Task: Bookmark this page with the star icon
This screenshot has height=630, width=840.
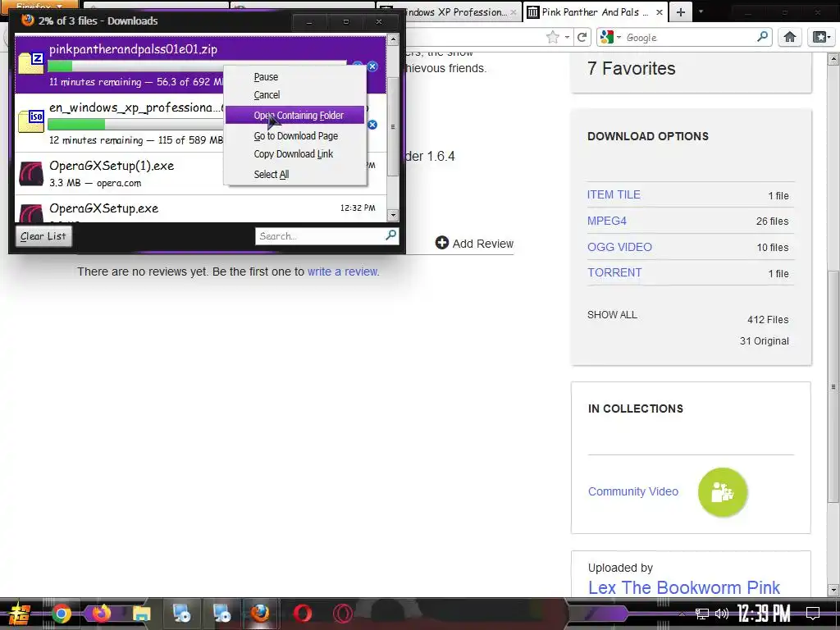Action: (x=552, y=37)
